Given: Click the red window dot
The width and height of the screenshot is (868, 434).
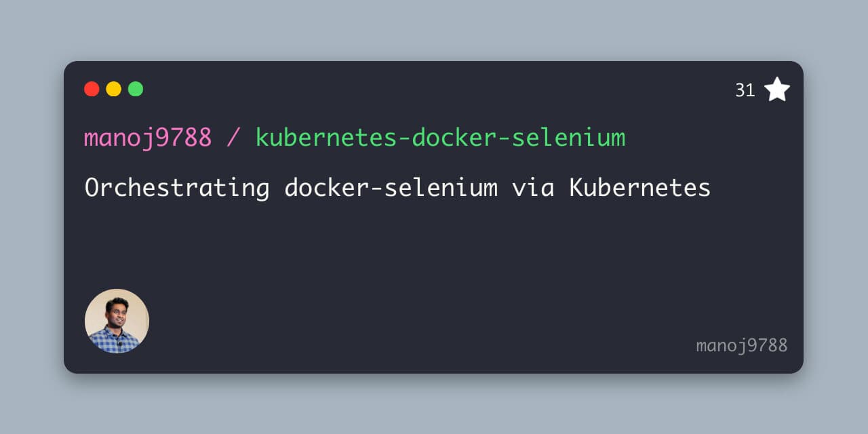Looking at the screenshot, I should pyautogui.click(x=92, y=89).
